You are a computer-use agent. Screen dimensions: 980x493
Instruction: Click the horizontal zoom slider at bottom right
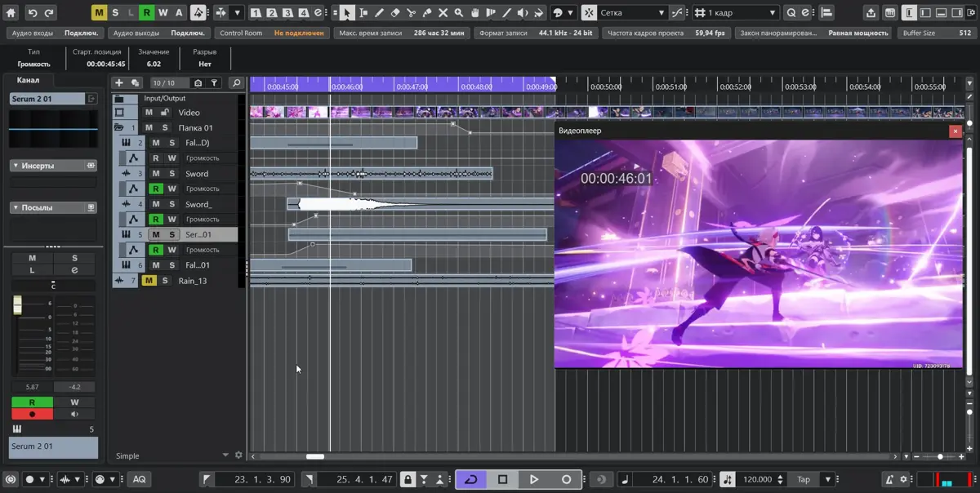[940, 457]
